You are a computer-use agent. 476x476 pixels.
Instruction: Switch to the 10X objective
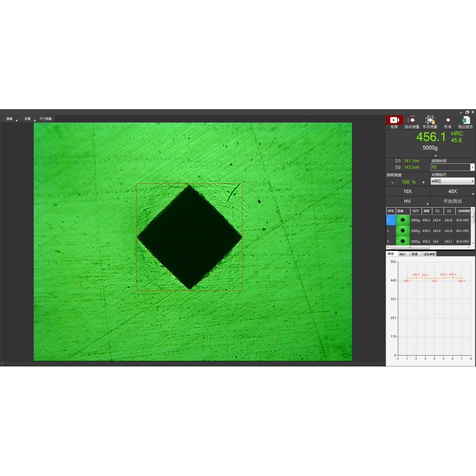407,191
